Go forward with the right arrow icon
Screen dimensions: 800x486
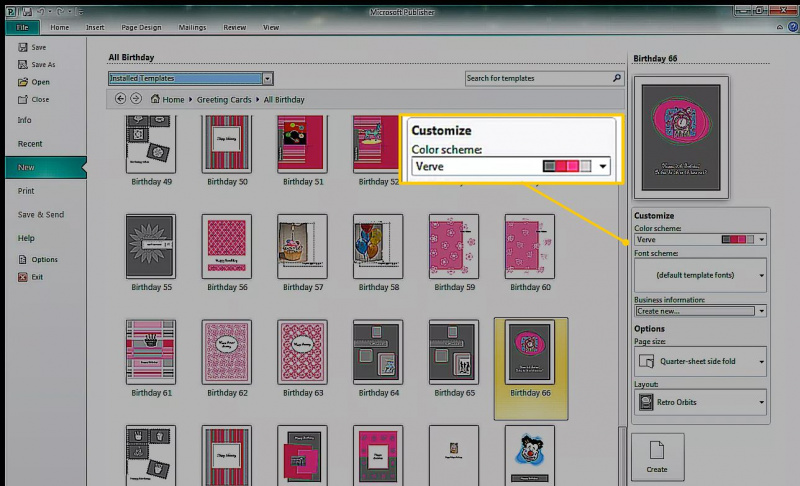136,99
